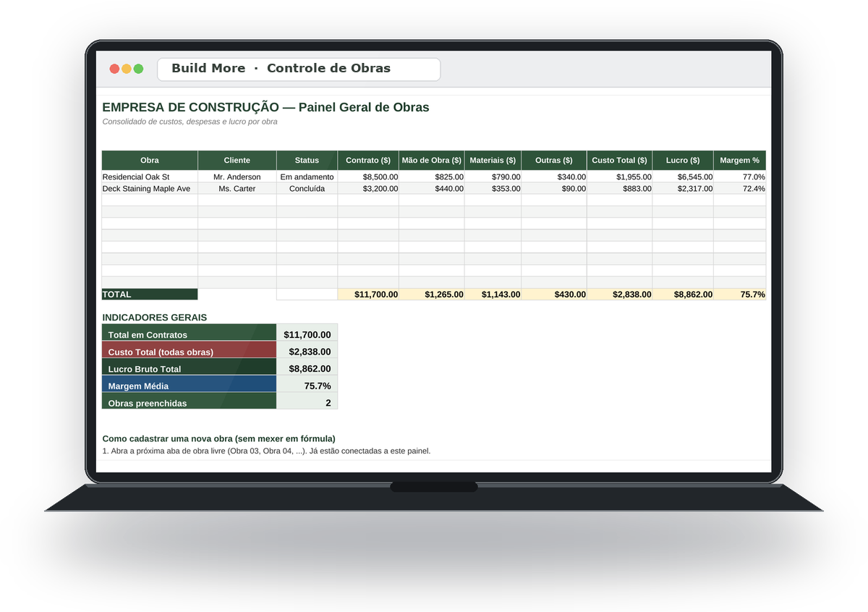Click the green maximize window dot

point(138,69)
